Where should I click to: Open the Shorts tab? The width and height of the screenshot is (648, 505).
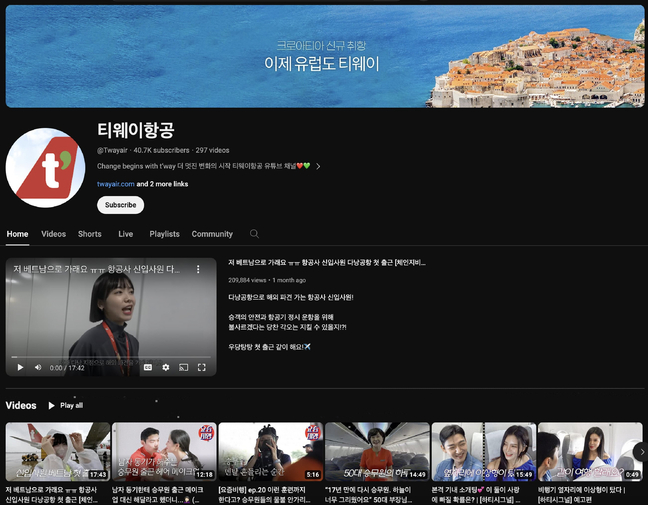point(90,234)
